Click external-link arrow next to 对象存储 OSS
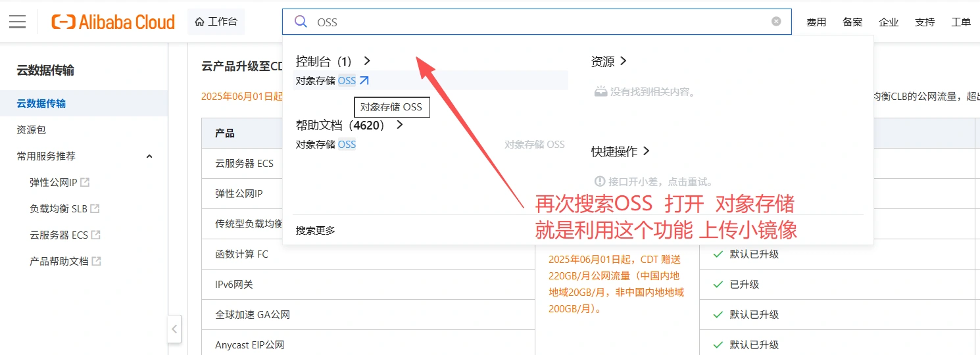 pos(364,80)
